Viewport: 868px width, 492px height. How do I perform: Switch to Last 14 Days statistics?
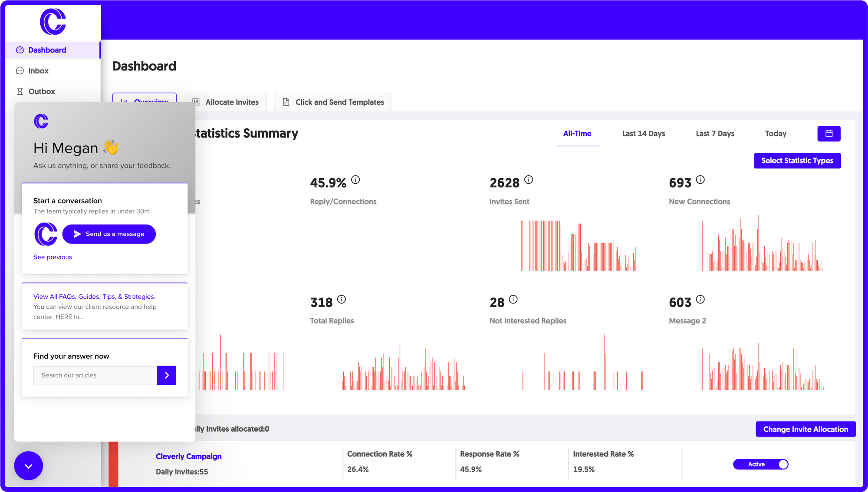[643, 133]
